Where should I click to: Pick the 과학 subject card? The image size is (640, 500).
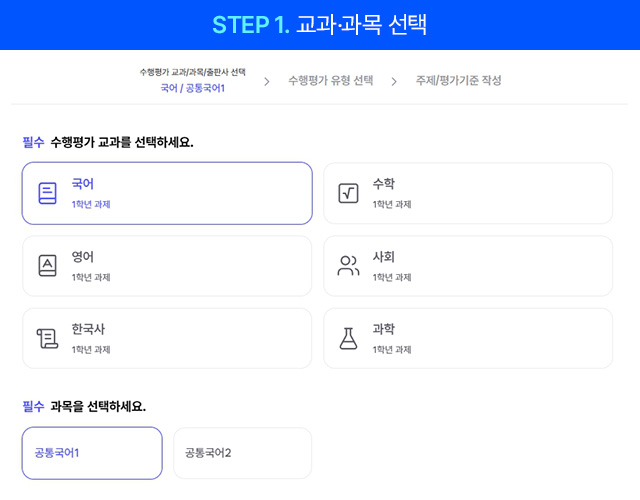tap(467, 339)
